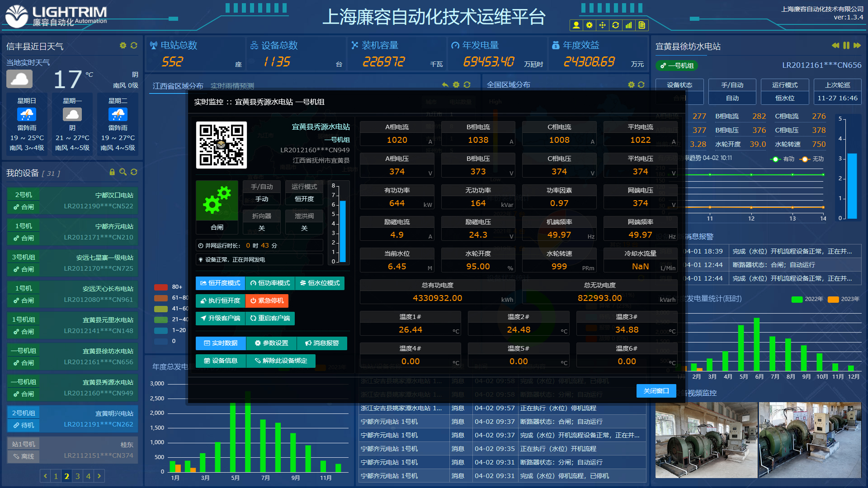
Task: Click the device QR code image
Action: [222, 145]
